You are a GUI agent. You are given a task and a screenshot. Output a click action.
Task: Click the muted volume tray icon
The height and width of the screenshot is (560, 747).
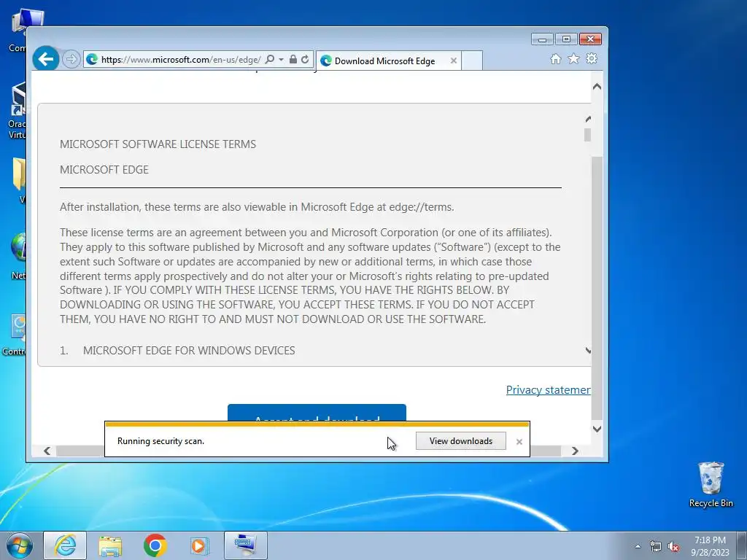pyautogui.click(x=673, y=547)
